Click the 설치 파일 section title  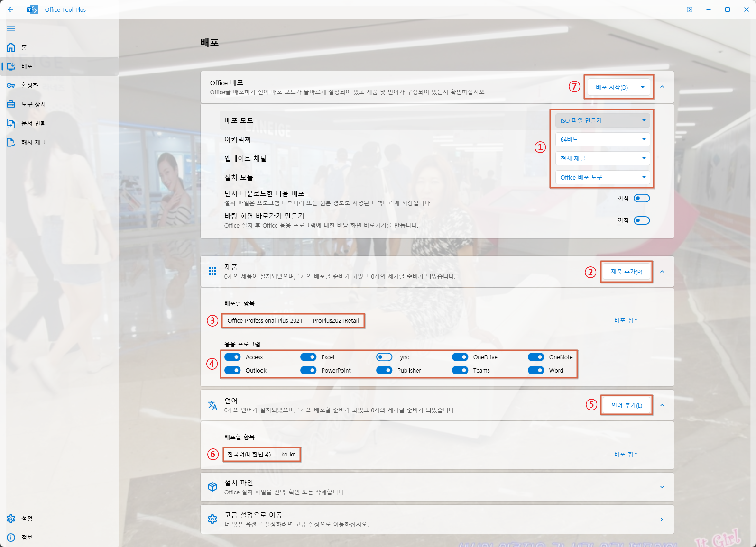(x=239, y=483)
